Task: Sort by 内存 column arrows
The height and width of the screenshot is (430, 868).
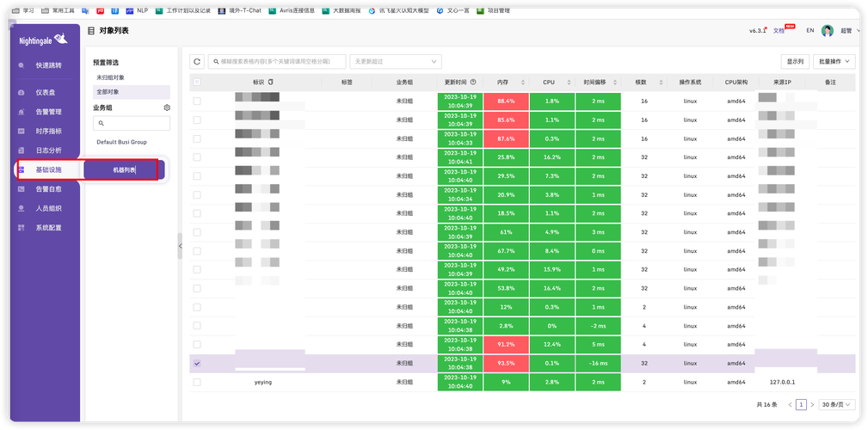Action: click(522, 82)
